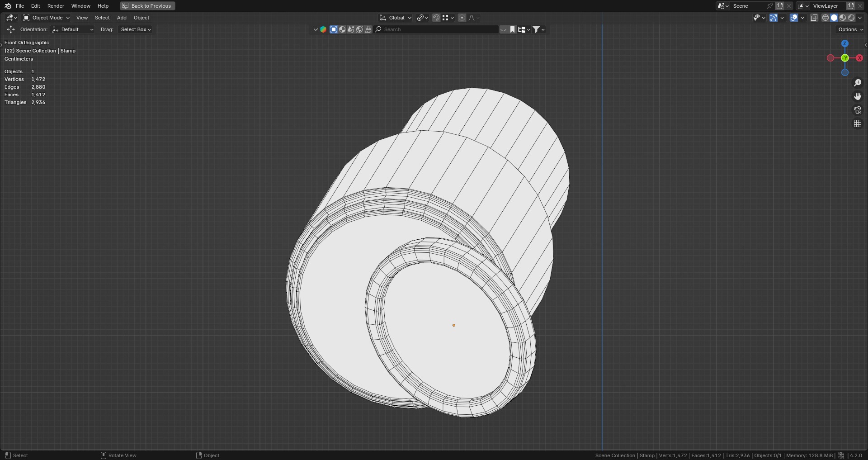Click the colorful asset hexagon icon
Screen dimensions: 868x460
323,29
